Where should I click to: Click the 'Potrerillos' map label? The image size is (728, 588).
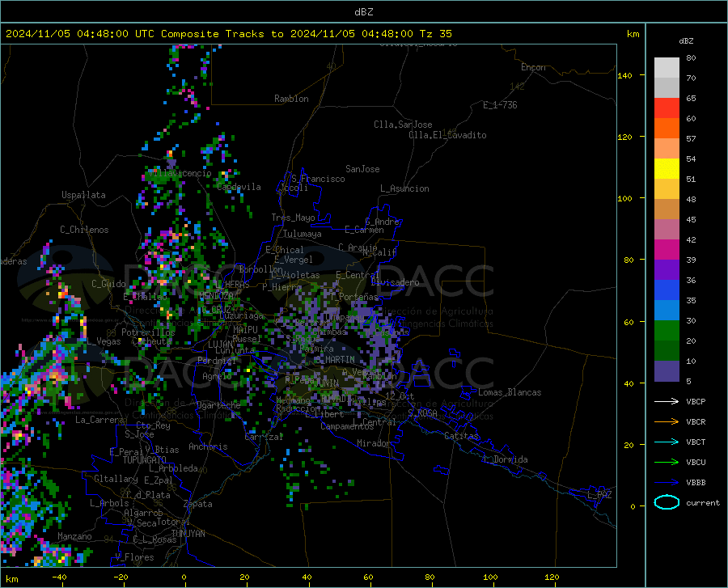[x=148, y=332]
